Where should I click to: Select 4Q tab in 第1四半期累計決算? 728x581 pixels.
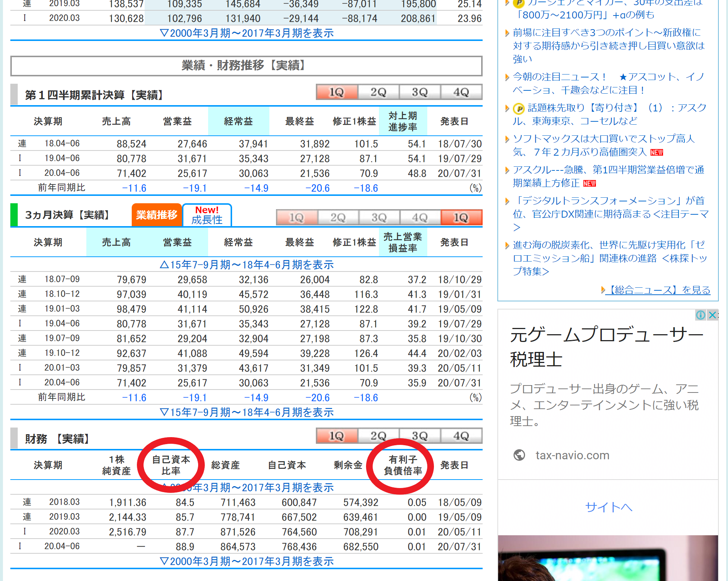461,92
